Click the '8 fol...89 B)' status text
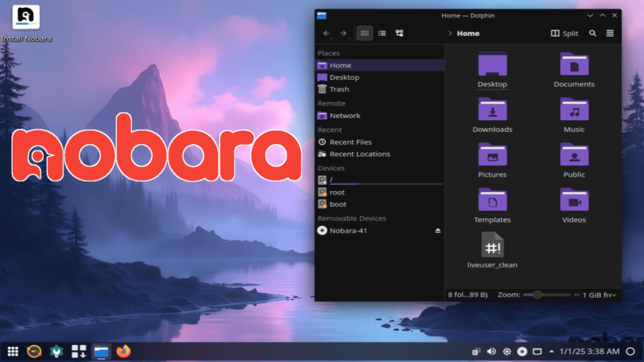This screenshot has height=362, width=644. pyautogui.click(x=467, y=295)
